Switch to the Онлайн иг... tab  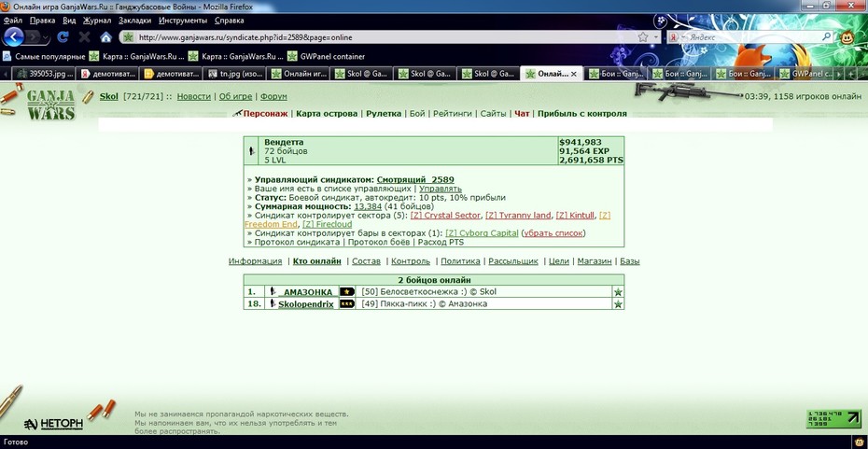(x=298, y=74)
